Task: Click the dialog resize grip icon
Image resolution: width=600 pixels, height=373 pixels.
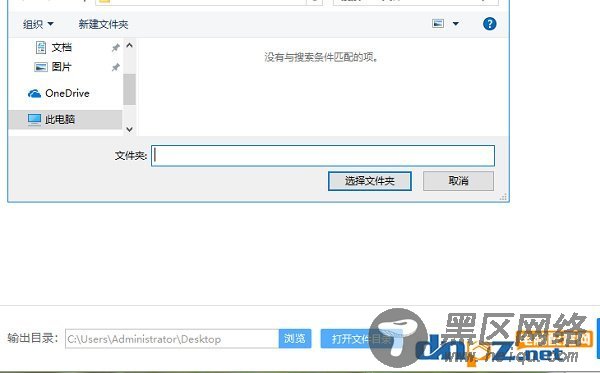Action: pyautogui.click(x=503, y=197)
